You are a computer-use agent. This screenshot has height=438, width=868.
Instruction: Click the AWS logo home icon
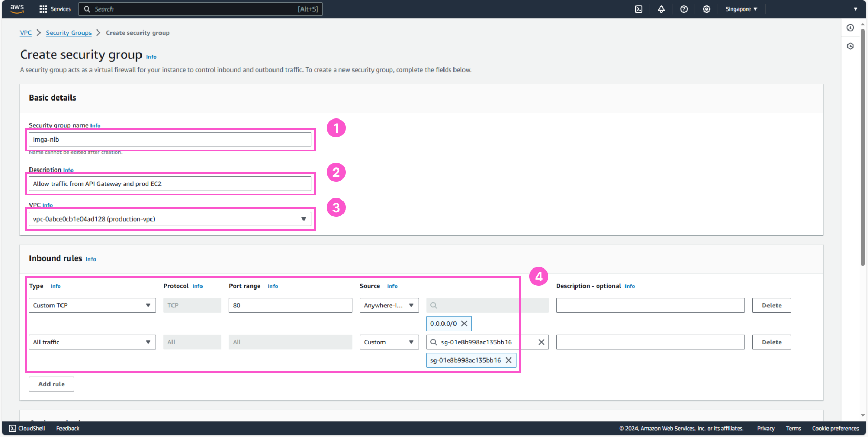coord(17,9)
